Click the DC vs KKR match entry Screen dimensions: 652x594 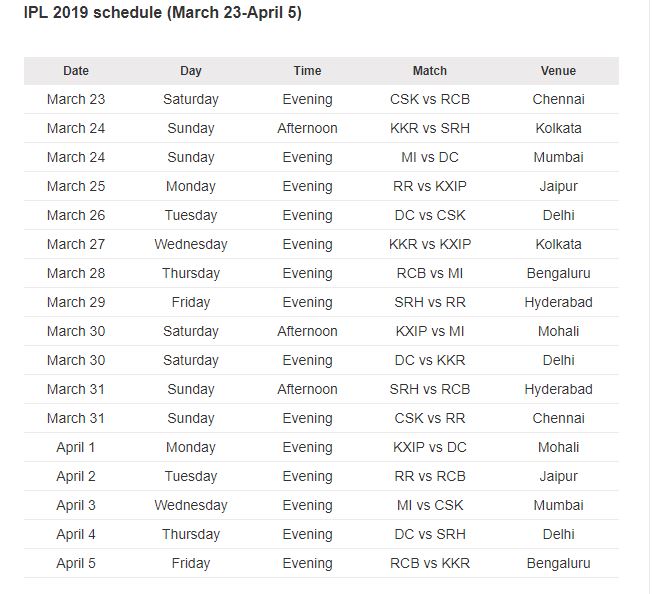click(x=430, y=360)
